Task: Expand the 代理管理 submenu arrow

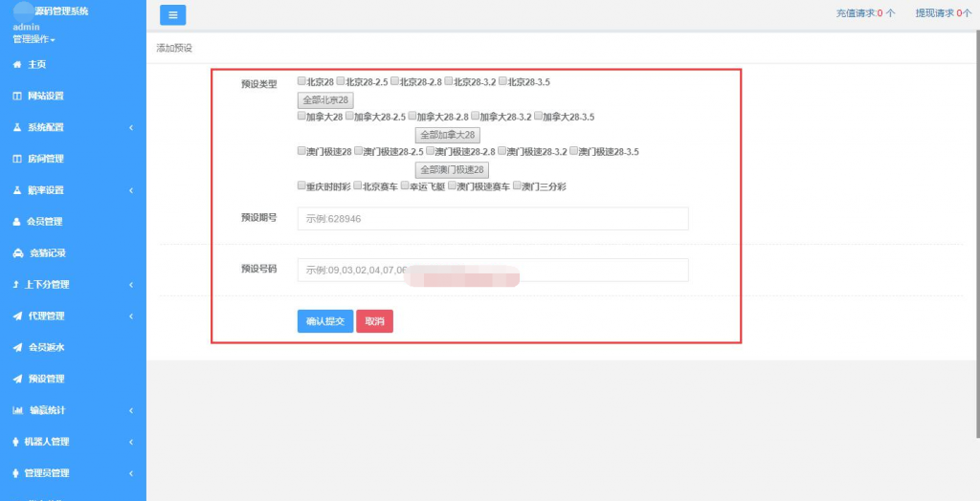Action: [131, 316]
